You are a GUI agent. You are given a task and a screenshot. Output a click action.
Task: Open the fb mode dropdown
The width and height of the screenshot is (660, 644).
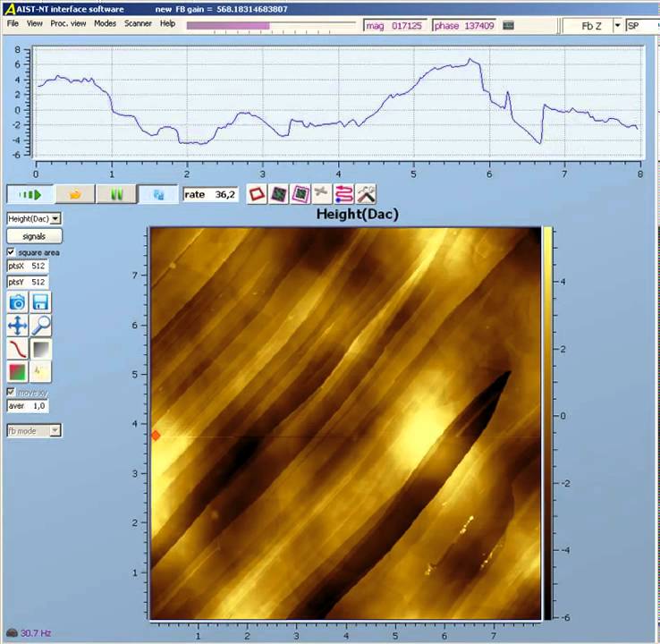coord(55,430)
